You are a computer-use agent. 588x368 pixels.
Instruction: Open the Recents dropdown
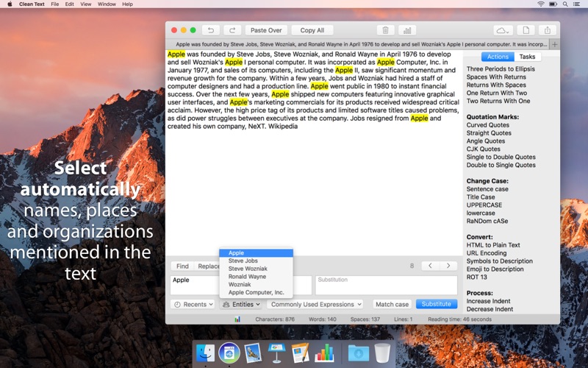tap(194, 304)
